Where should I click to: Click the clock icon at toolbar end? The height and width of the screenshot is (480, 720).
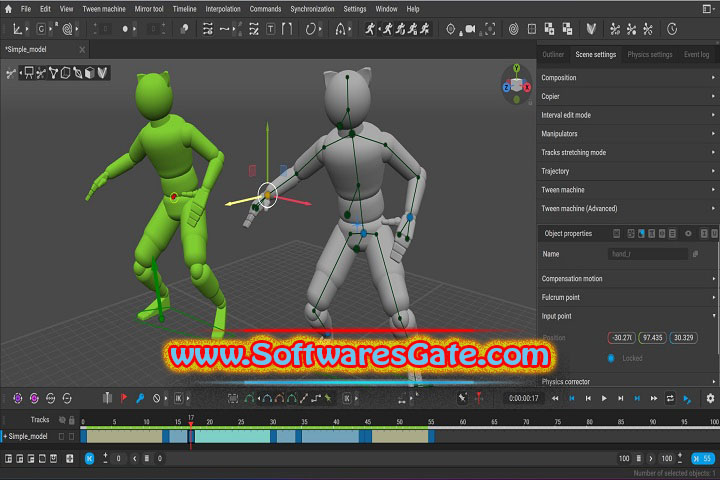pos(672,29)
